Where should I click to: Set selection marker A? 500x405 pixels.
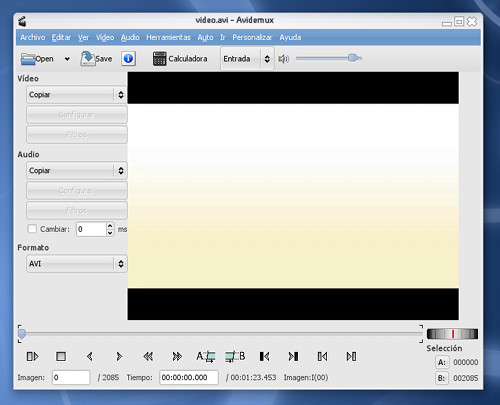(206, 357)
